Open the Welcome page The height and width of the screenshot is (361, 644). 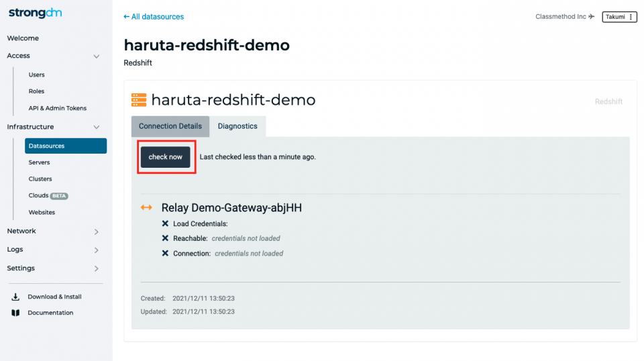tap(23, 38)
